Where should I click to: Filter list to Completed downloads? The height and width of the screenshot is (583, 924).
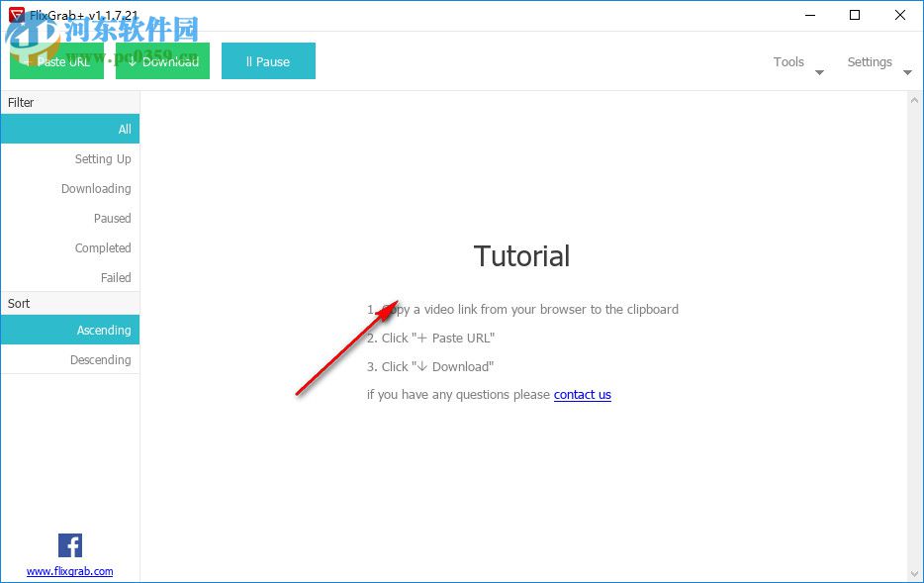click(x=70, y=247)
